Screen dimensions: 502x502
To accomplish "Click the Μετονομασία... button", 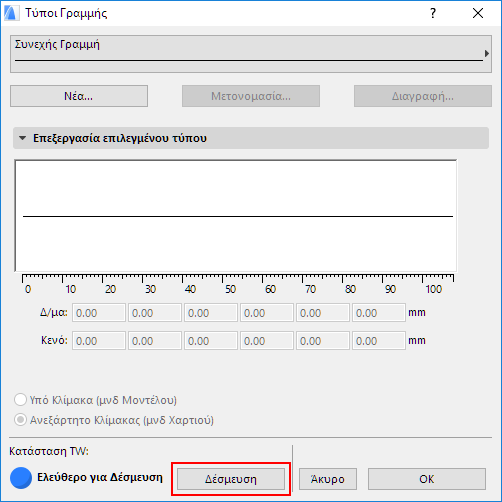I will click(251, 96).
